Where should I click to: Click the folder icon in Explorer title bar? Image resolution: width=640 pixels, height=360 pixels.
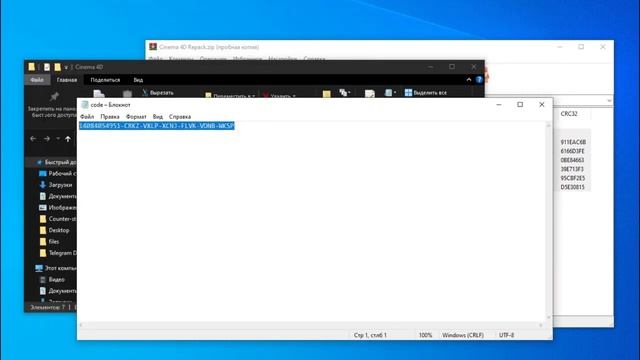(x=31, y=67)
